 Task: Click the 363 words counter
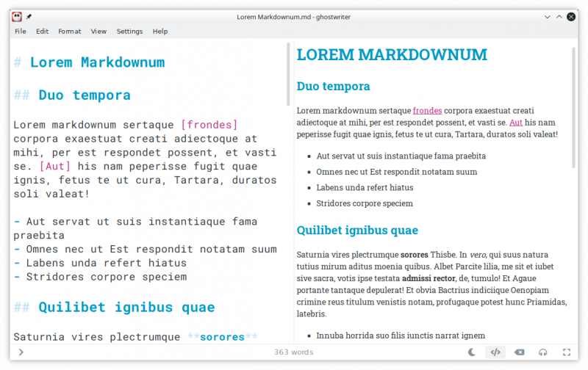[293, 352]
